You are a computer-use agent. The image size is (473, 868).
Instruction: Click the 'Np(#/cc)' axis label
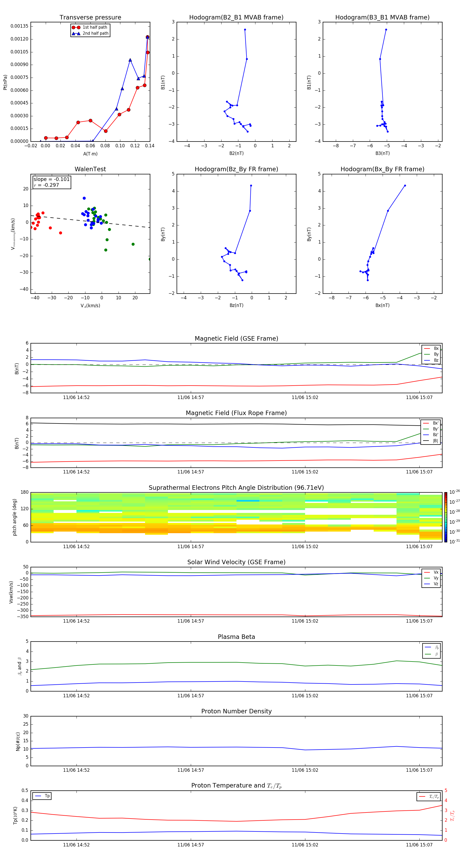point(18,741)
